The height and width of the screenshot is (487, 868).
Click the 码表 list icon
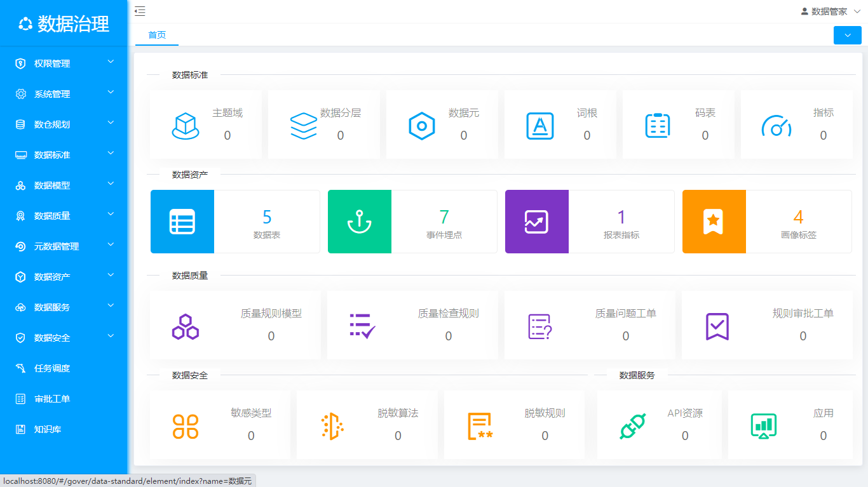click(657, 124)
